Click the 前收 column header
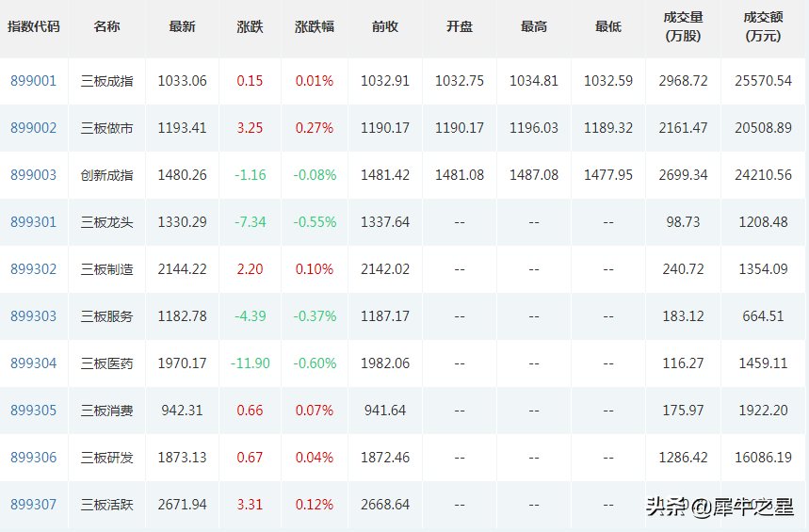Screen dimensions: 809x532 click(385, 26)
